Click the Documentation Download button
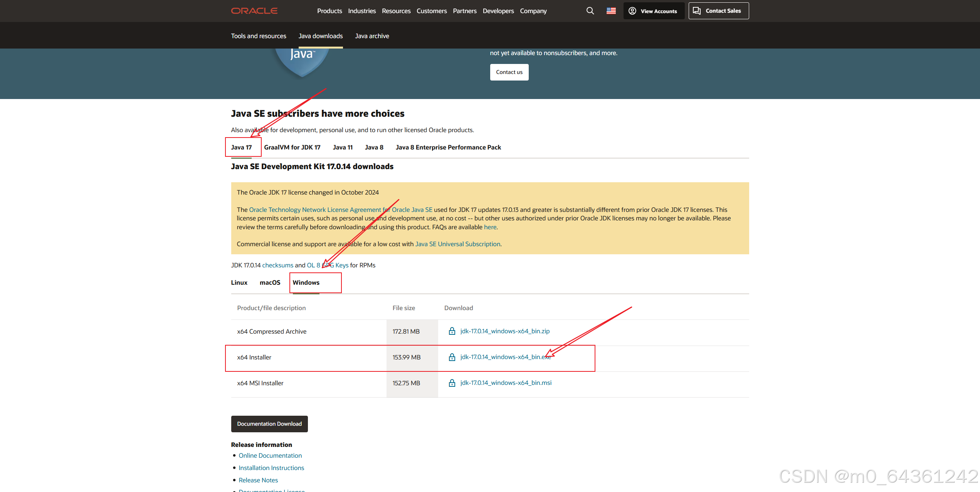The image size is (980, 492). [269, 424]
